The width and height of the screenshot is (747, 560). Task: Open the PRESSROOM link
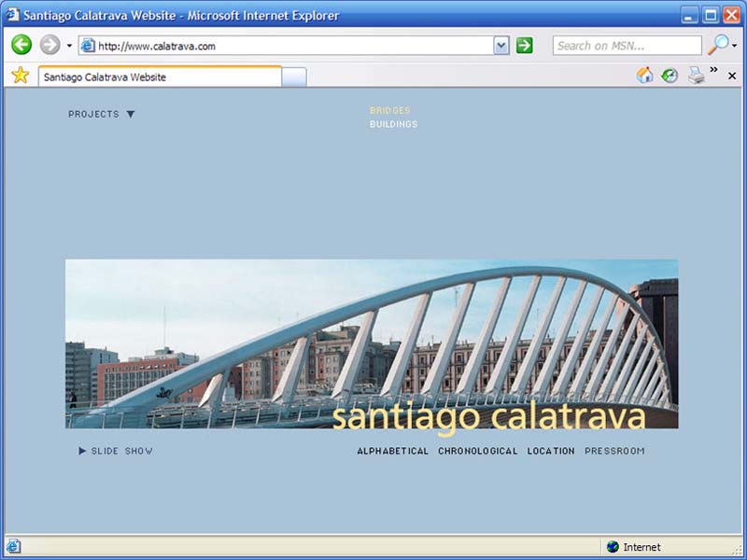[614, 451]
